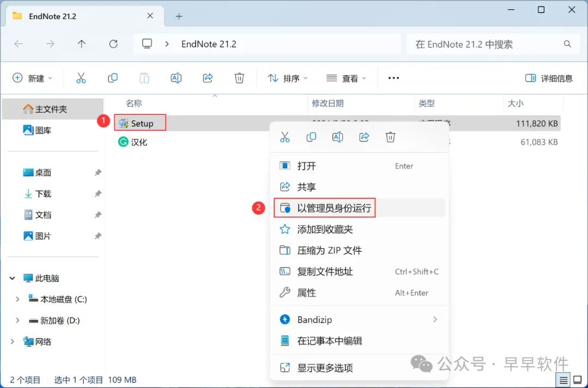Expand the 本地磁盘 (C:) node
This screenshot has width=588, height=388.
(17, 299)
